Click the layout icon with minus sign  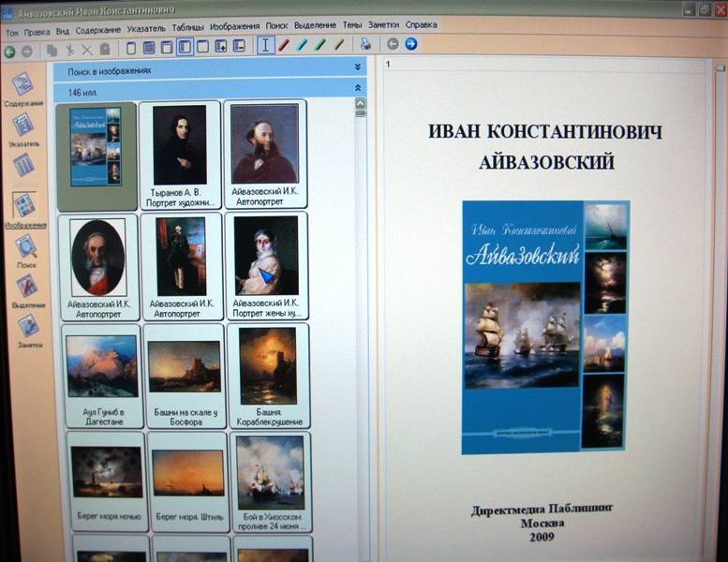click(x=239, y=46)
